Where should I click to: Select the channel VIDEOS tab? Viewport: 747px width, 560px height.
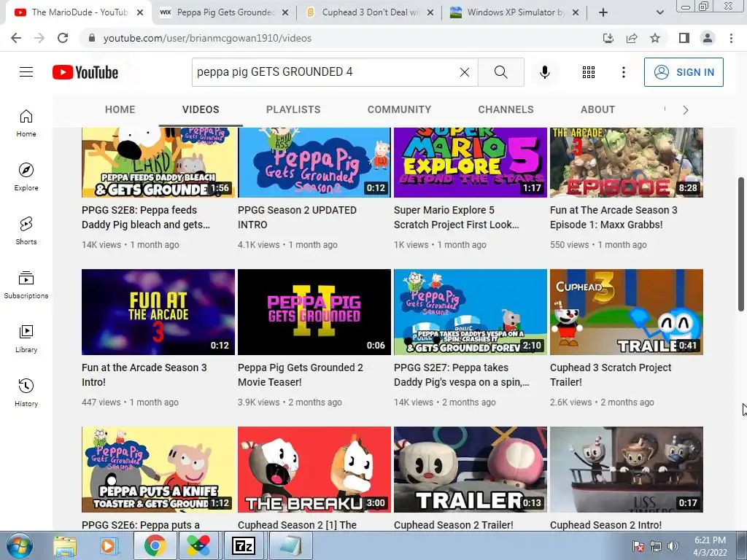click(201, 109)
